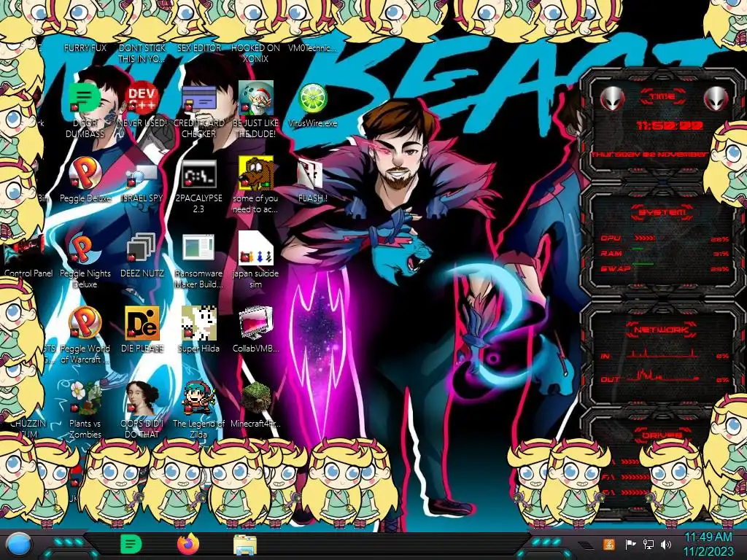
Task: Open the D FOR DUMBASS desktop shortcut
Action: [x=85, y=98]
